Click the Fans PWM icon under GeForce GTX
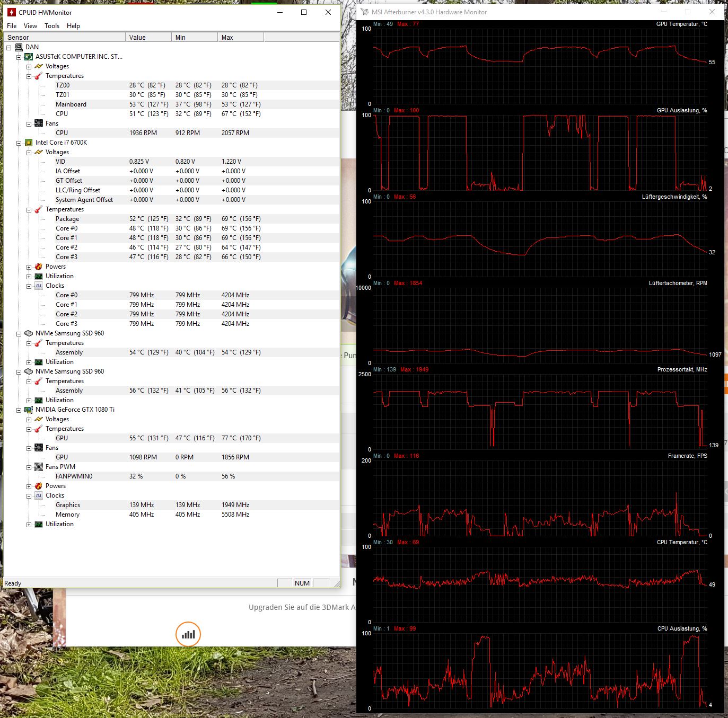 pos(39,467)
